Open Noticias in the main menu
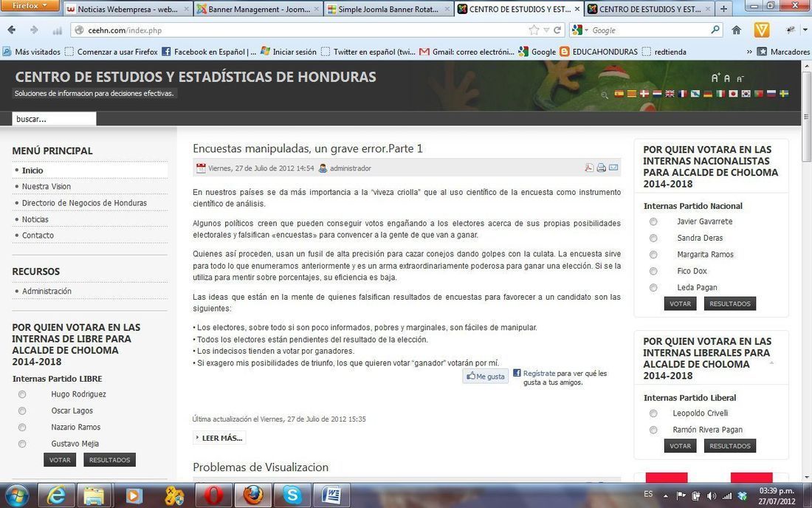The width and height of the screenshot is (812, 508). point(35,219)
